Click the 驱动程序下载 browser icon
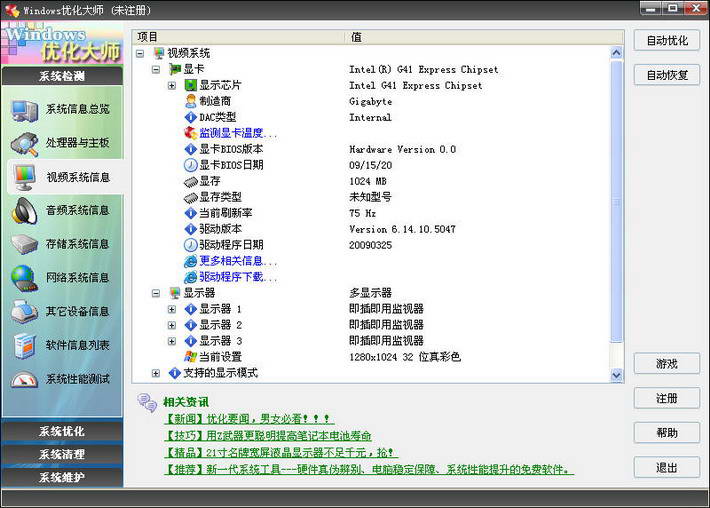This screenshot has width=710, height=508. click(x=191, y=277)
